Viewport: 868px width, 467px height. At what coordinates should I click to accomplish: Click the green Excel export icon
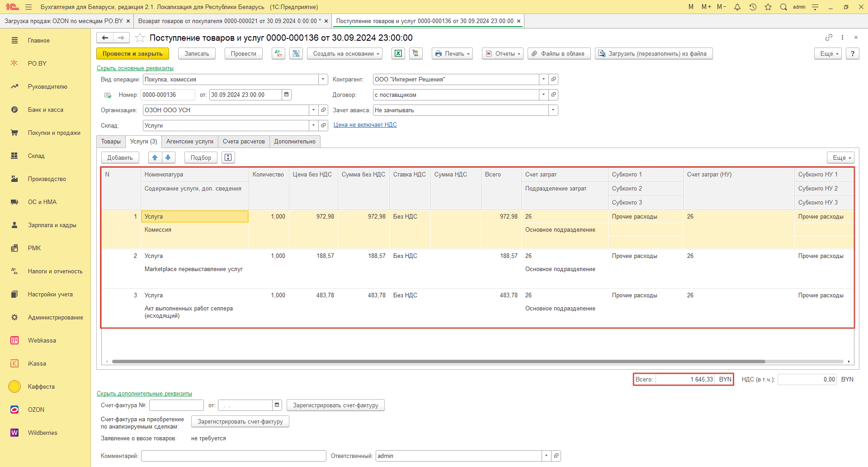coord(398,53)
